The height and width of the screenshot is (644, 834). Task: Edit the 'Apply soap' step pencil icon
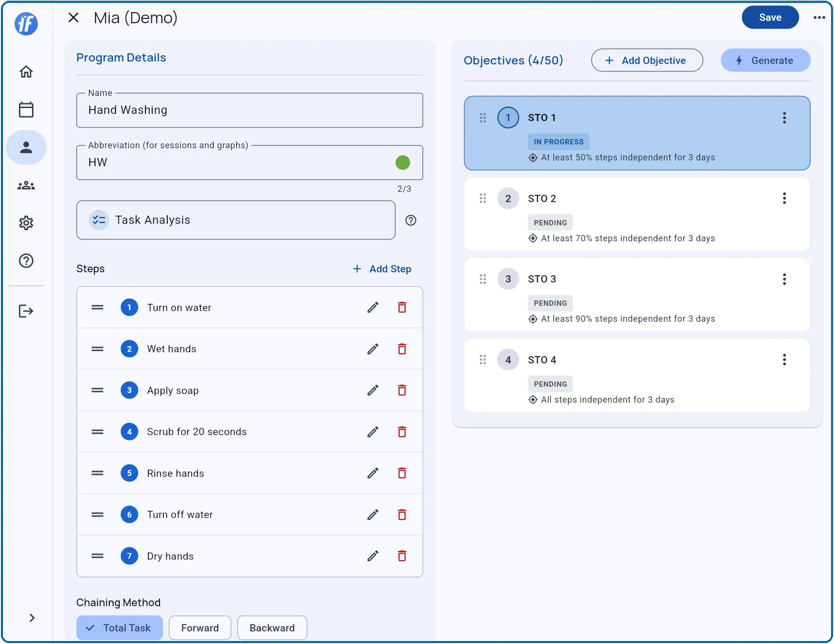[x=372, y=391]
